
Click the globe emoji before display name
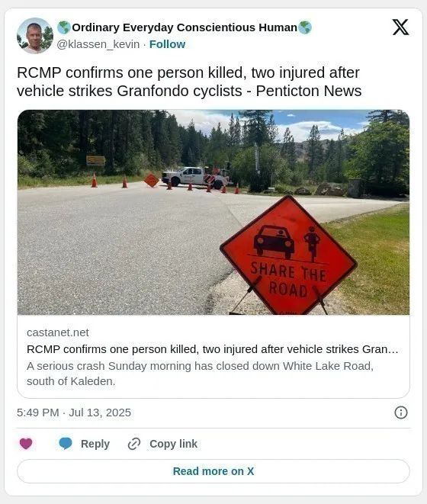coord(63,27)
